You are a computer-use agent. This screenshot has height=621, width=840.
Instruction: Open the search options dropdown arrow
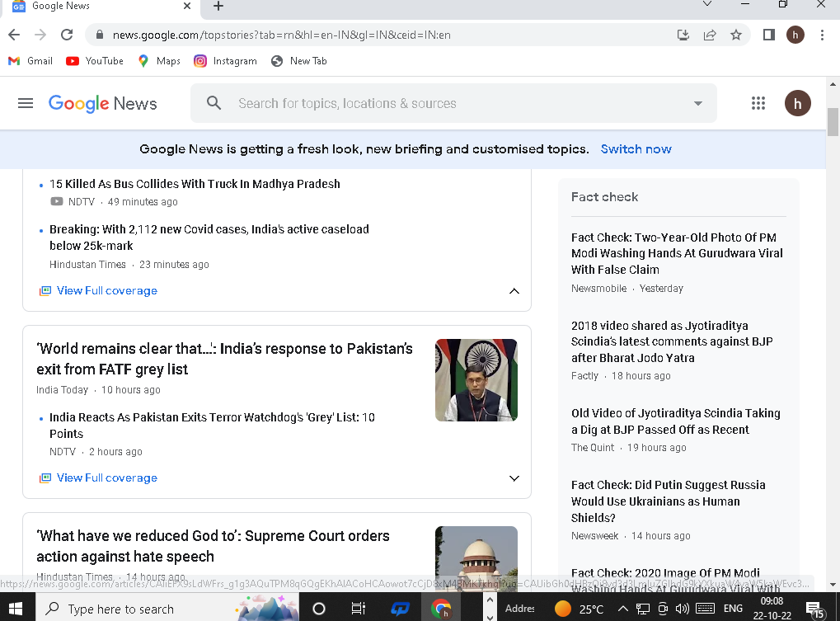pos(698,104)
